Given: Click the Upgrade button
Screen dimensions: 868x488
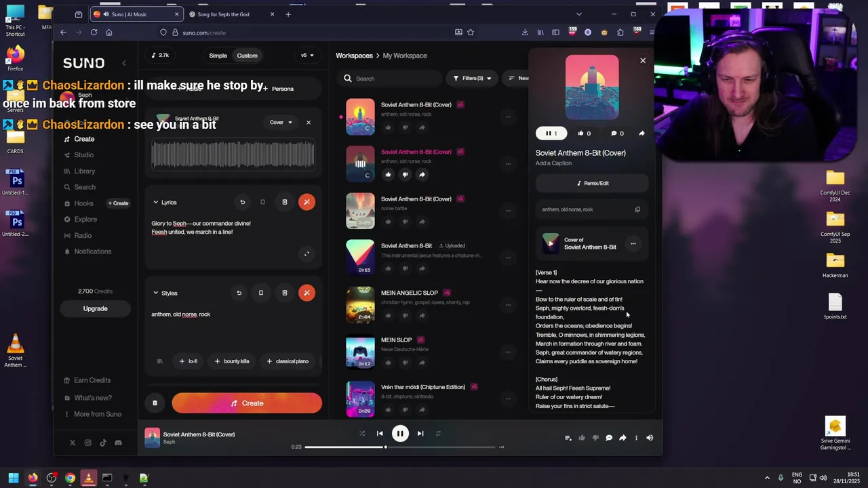Looking at the screenshot, I should pyautogui.click(x=95, y=308).
